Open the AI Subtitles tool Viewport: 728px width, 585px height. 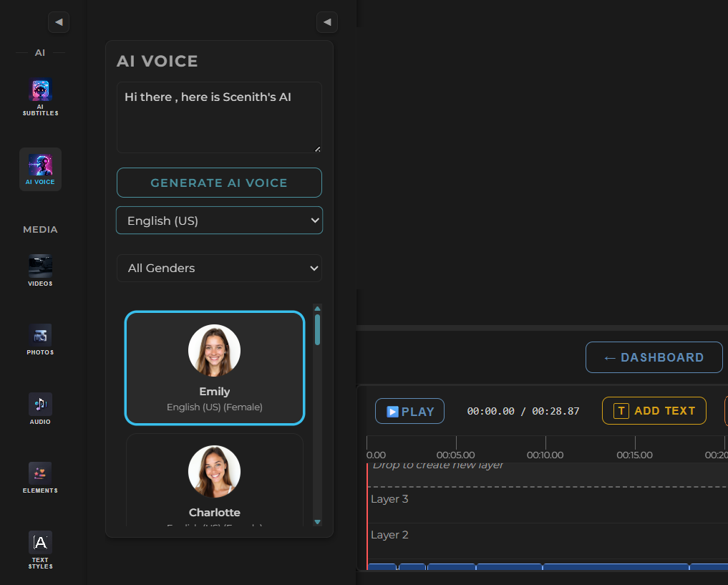click(40, 97)
